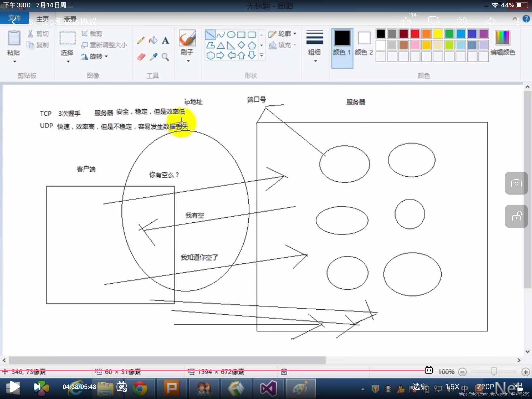Expand the Paste (粘贴) dropdown arrow
Screen dimensions: 532x399
click(x=15, y=62)
